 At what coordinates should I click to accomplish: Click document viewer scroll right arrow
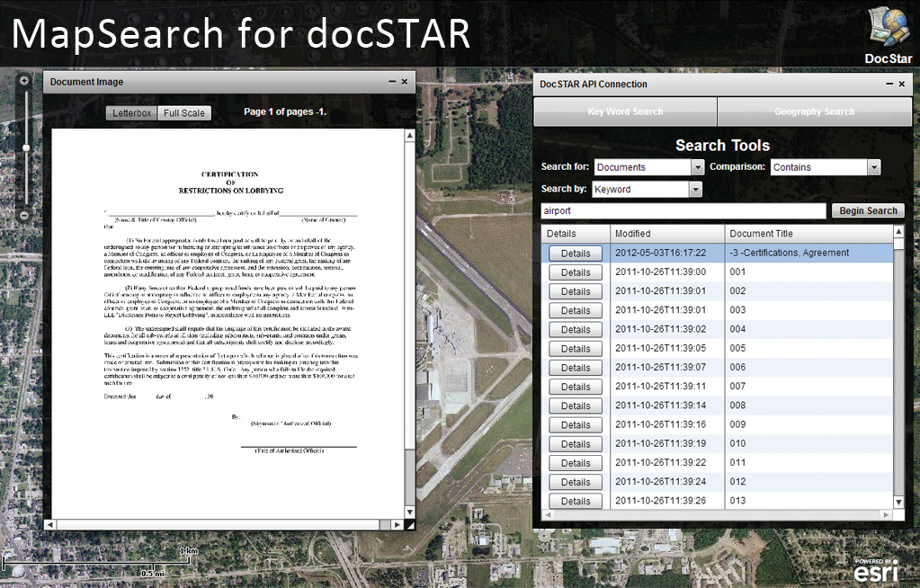[x=397, y=525]
